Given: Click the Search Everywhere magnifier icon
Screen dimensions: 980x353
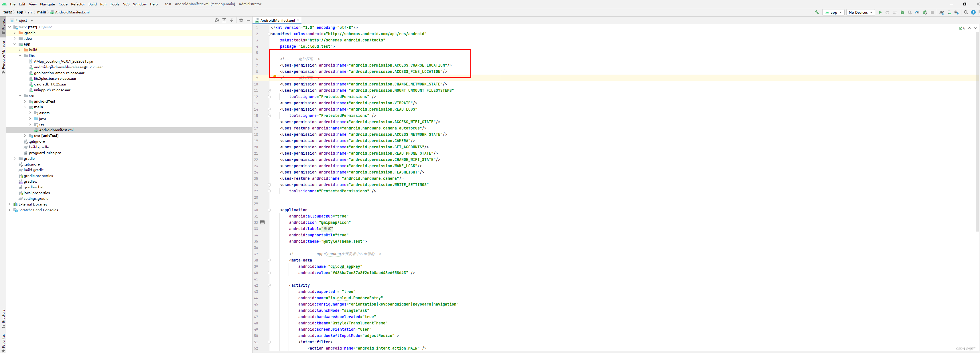Looking at the screenshot, I should click(966, 12).
